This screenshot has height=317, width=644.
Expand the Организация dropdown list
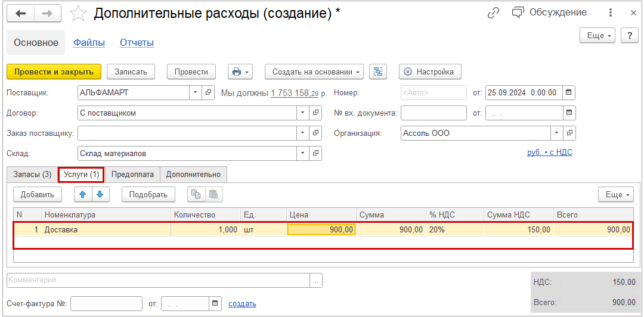[x=556, y=133]
